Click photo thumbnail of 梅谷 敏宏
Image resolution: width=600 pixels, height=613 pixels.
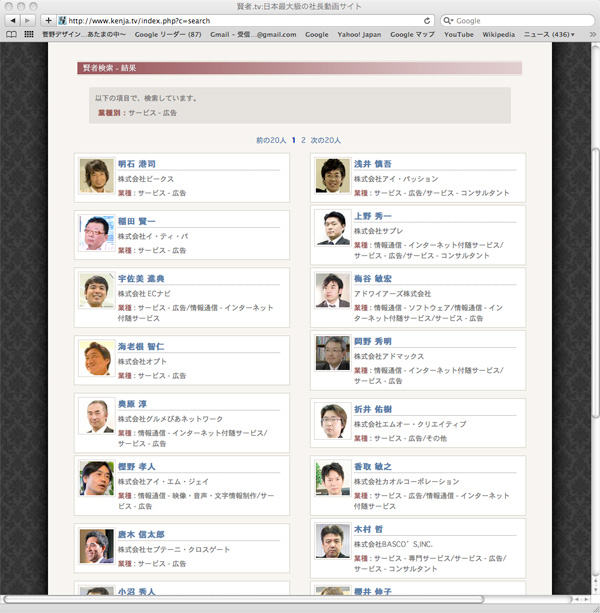pyautogui.click(x=333, y=291)
